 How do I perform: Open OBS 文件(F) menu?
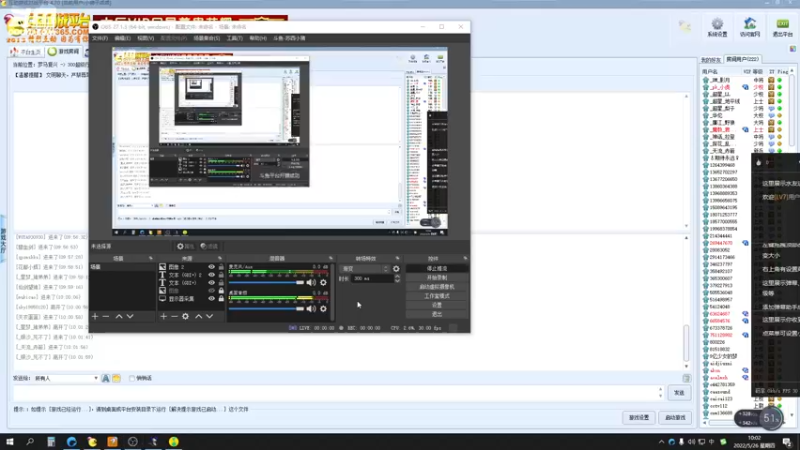click(99, 38)
